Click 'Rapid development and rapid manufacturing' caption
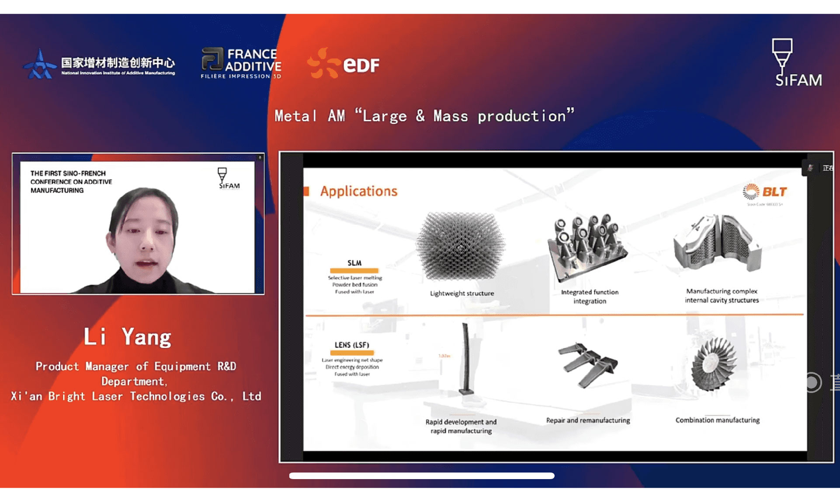The height and width of the screenshot is (504, 840). pyautogui.click(x=461, y=426)
